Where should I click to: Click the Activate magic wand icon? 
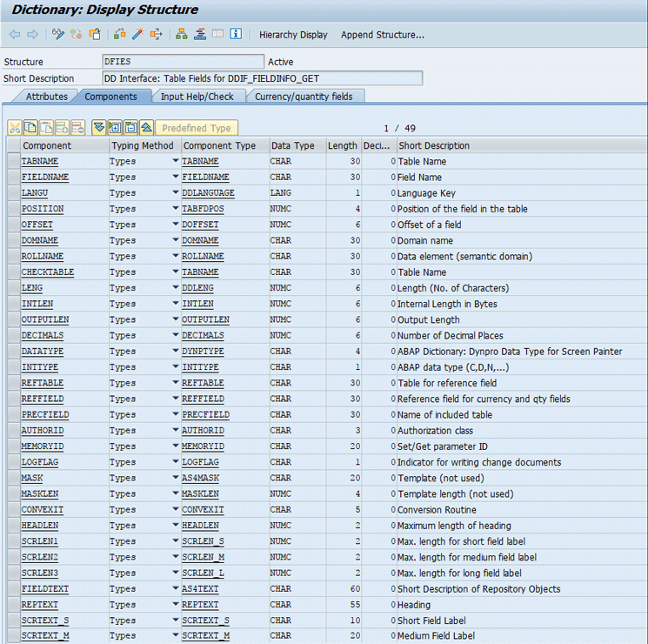click(137, 35)
